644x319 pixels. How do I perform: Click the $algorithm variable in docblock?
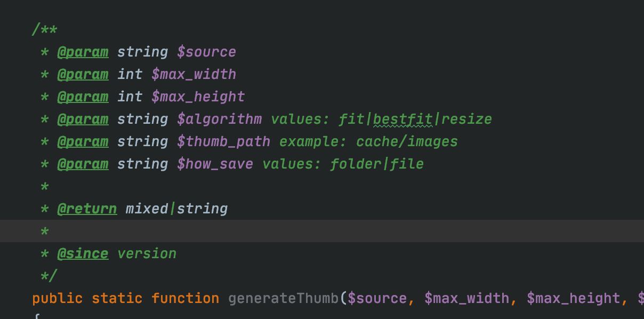point(219,119)
